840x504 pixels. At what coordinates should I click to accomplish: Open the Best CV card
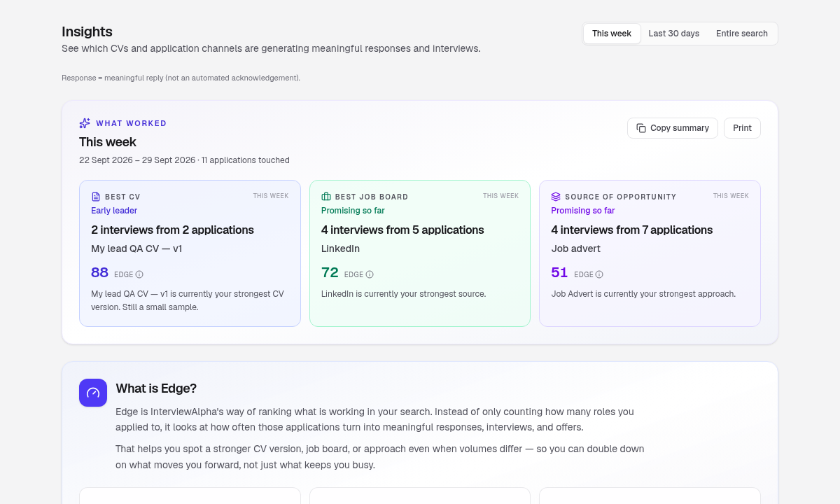click(x=190, y=253)
